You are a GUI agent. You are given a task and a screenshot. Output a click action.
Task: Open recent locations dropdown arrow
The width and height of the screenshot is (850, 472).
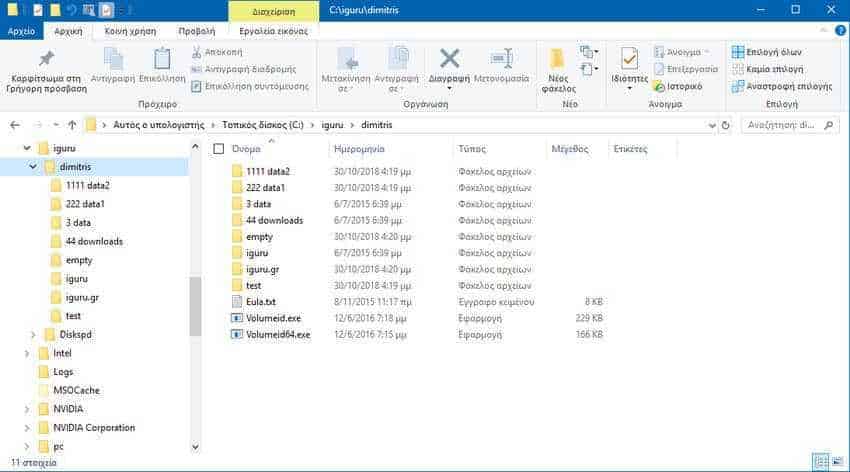[56, 125]
